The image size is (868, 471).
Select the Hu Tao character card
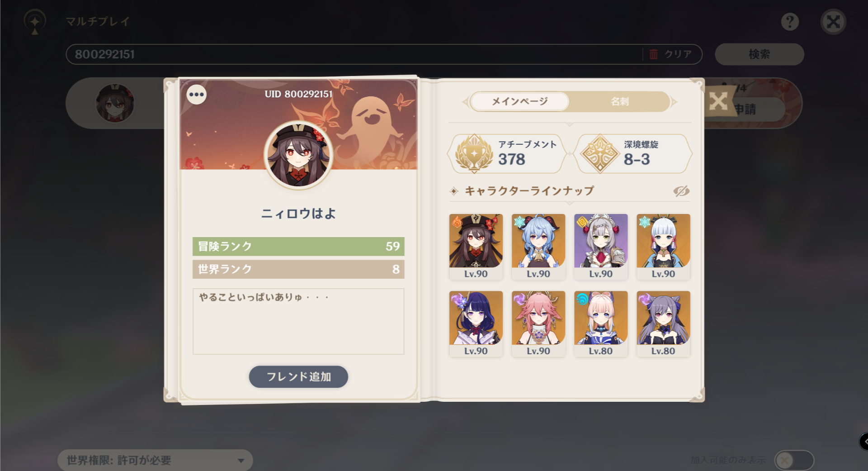point(476,247)
